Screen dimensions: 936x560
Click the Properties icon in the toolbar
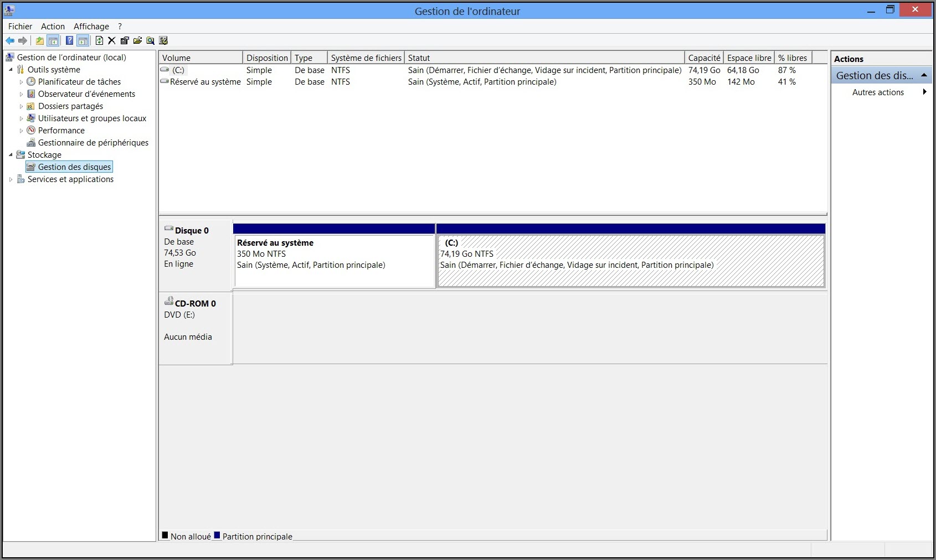click(125, 40)
